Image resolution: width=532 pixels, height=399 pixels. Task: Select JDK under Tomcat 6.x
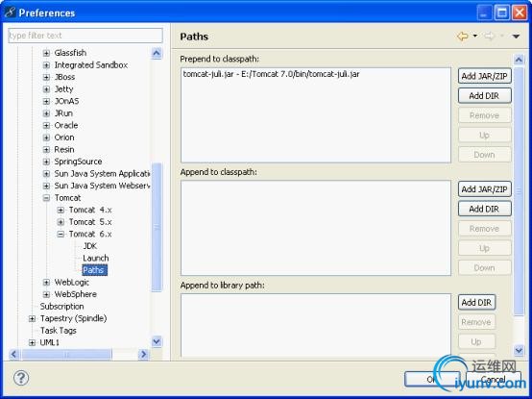[90, 246]
